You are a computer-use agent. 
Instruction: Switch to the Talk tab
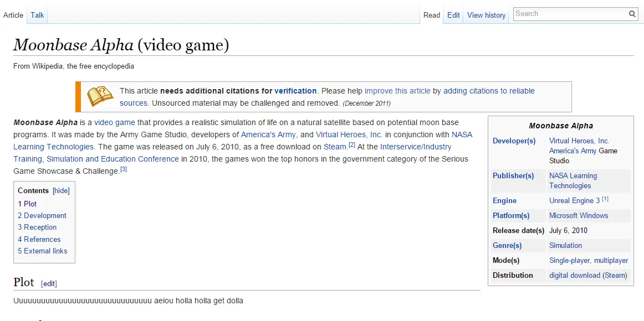click(x=37, y=15)
